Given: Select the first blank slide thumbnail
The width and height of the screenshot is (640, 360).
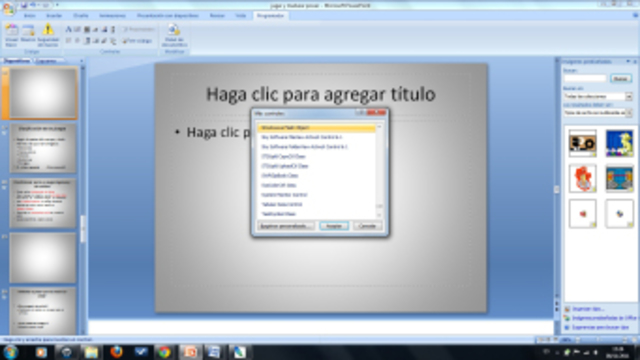Looking at the screenshot, I should pos(43,93).
